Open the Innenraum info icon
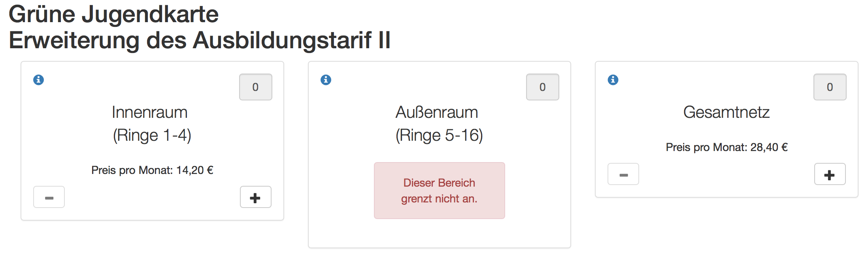 click(x=38, y=80)
